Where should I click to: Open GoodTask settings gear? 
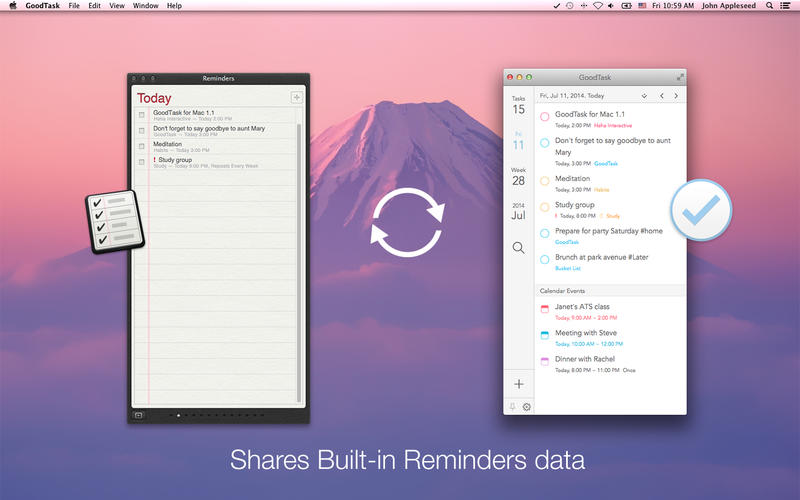(527, 407)
